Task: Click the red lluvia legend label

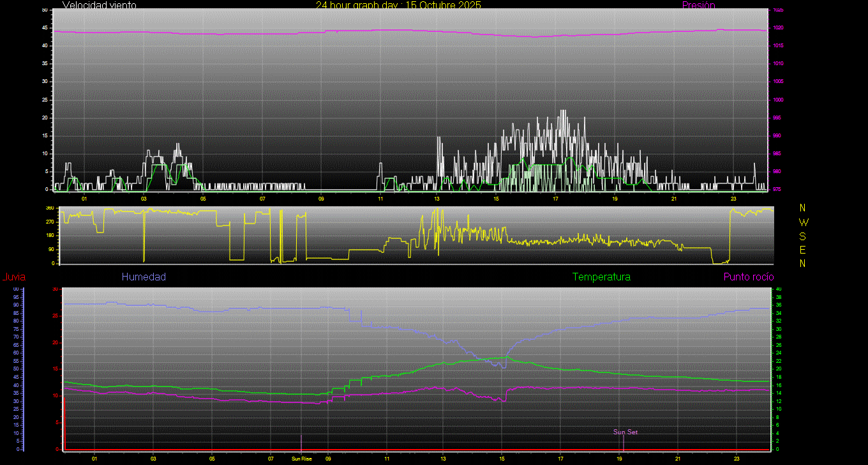Action: (13, 277)
